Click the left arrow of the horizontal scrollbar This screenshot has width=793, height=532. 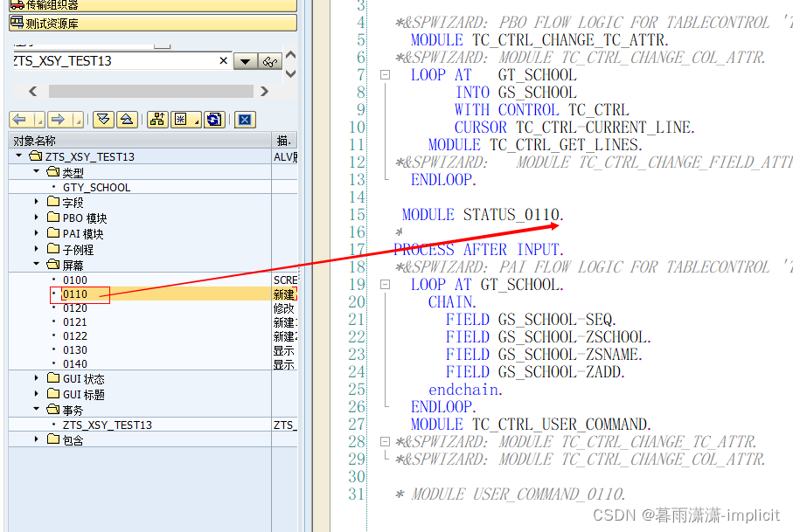click(x=33, y=92)
